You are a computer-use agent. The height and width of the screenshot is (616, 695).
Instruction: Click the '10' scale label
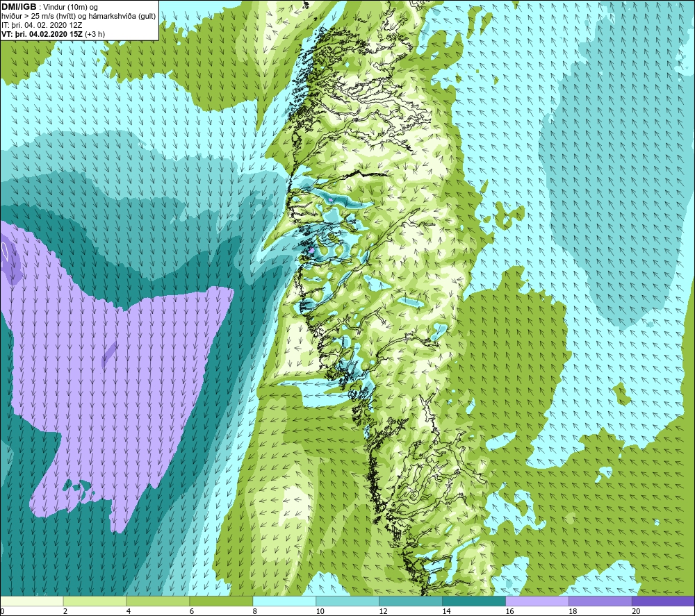coord(320,611)
